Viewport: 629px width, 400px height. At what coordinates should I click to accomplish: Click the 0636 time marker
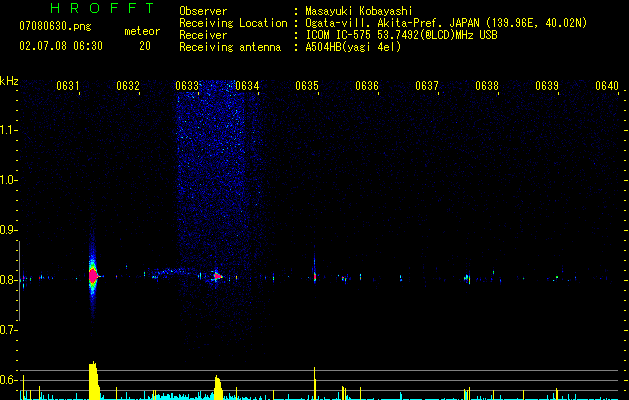pyautogui.click(x=367, y=86)
